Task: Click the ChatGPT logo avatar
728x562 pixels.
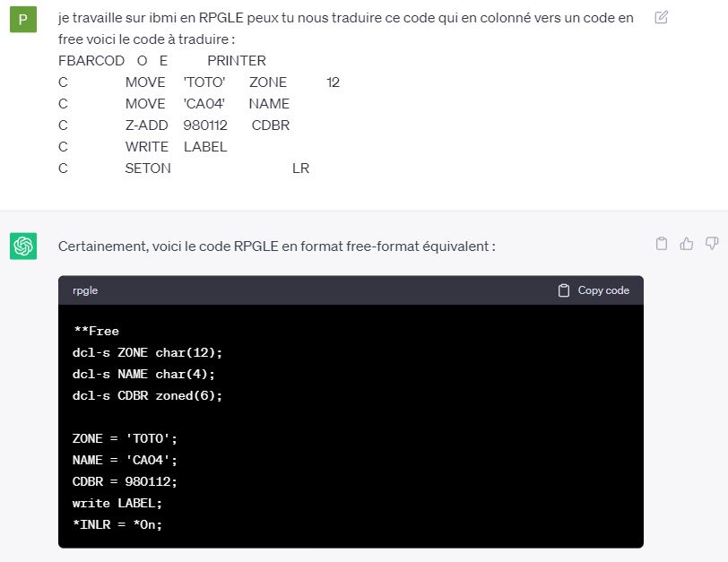Action: (x=23, y=246)
